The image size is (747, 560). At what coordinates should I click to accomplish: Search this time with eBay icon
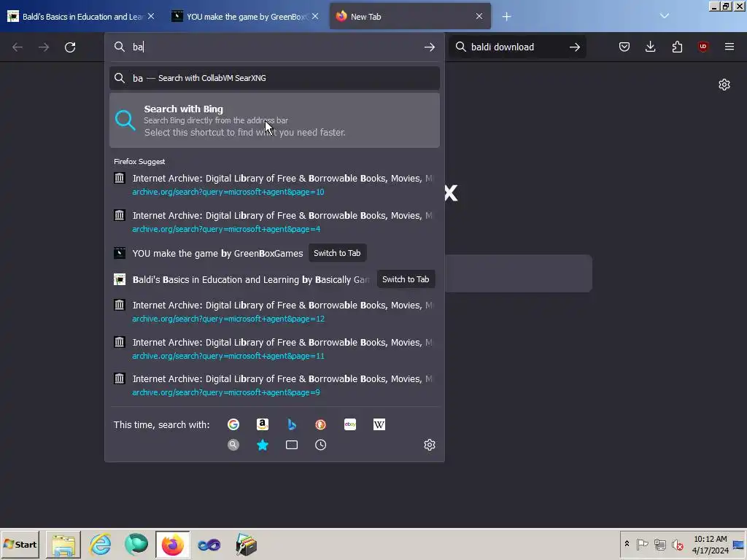[x=350, y=424]
